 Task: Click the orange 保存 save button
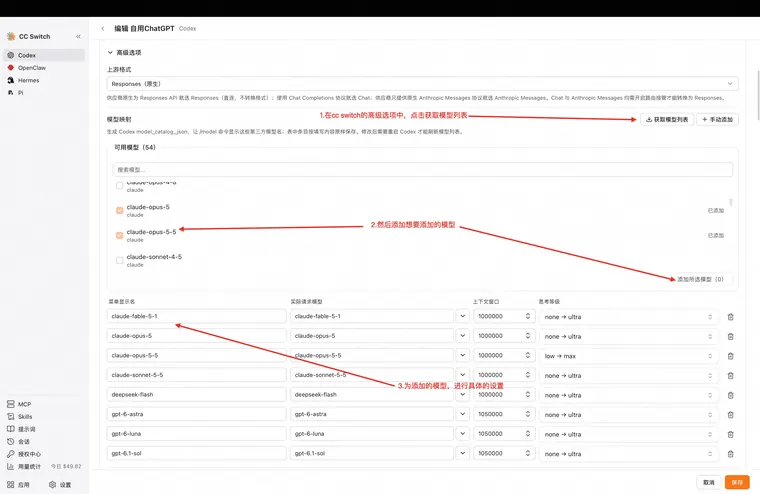[737, 482]
